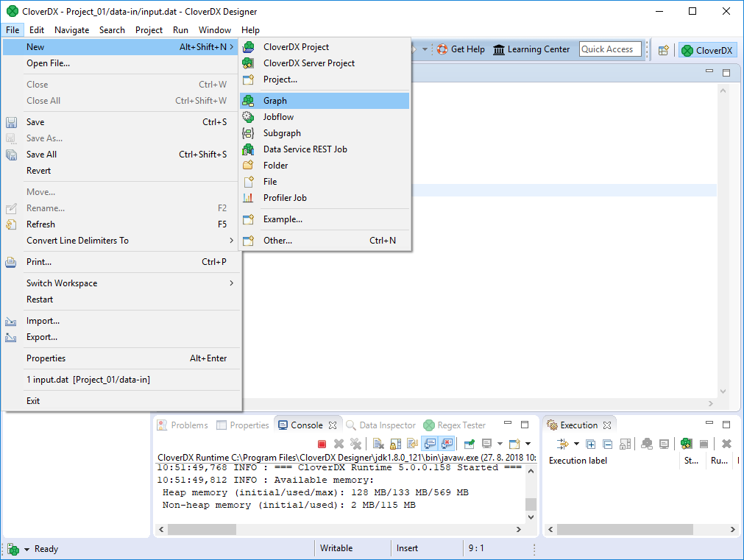Click the Jobflow gear icon in New submenu
The image size is (744, 560).
tap(249, 117)
